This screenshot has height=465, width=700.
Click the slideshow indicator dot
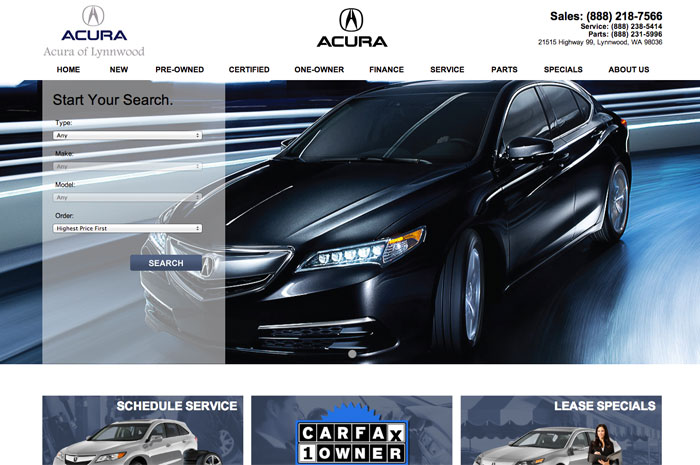pyautogui.click(x=352, y=354)
